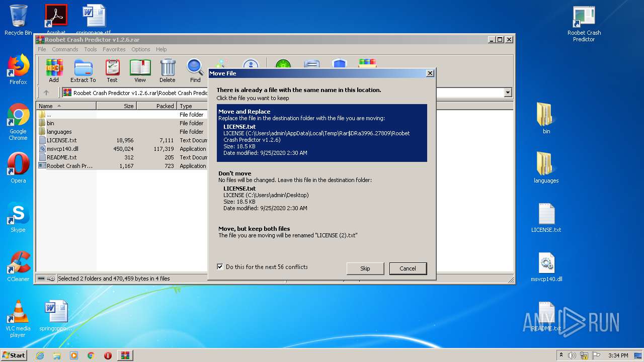Select LICENSE.txt row in archive list
This screenshot has height=362, width=644.
(x=122, y=140)
